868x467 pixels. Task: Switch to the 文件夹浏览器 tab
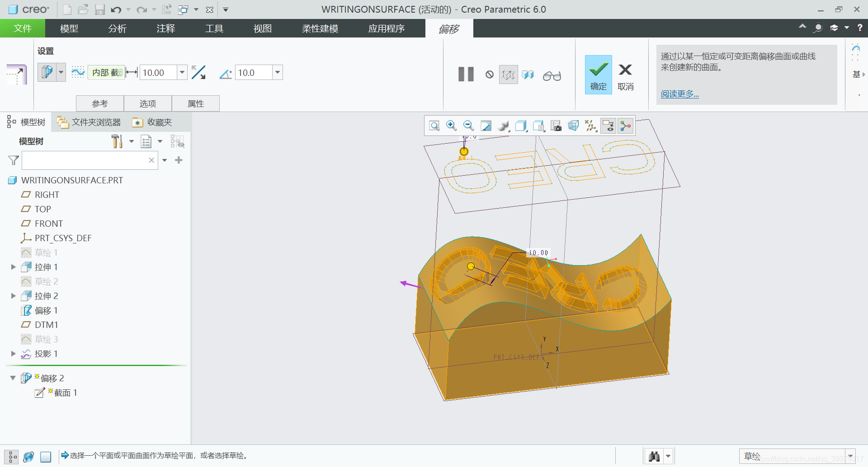tap(90, 122)
